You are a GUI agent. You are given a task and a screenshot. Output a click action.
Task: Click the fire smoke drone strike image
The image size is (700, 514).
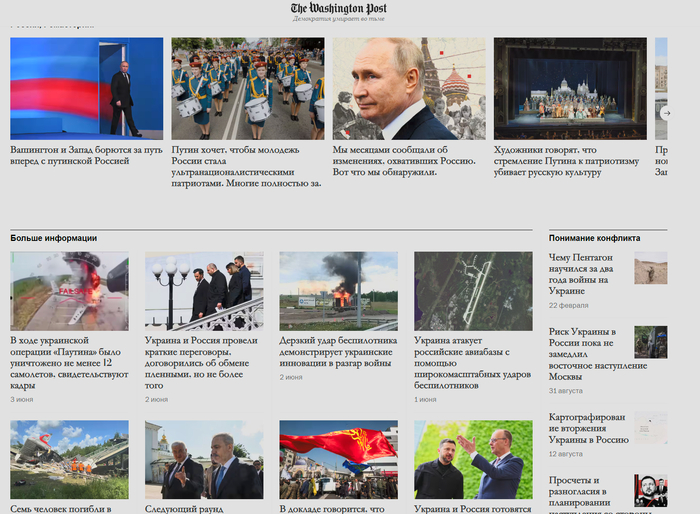coord(338,291)
